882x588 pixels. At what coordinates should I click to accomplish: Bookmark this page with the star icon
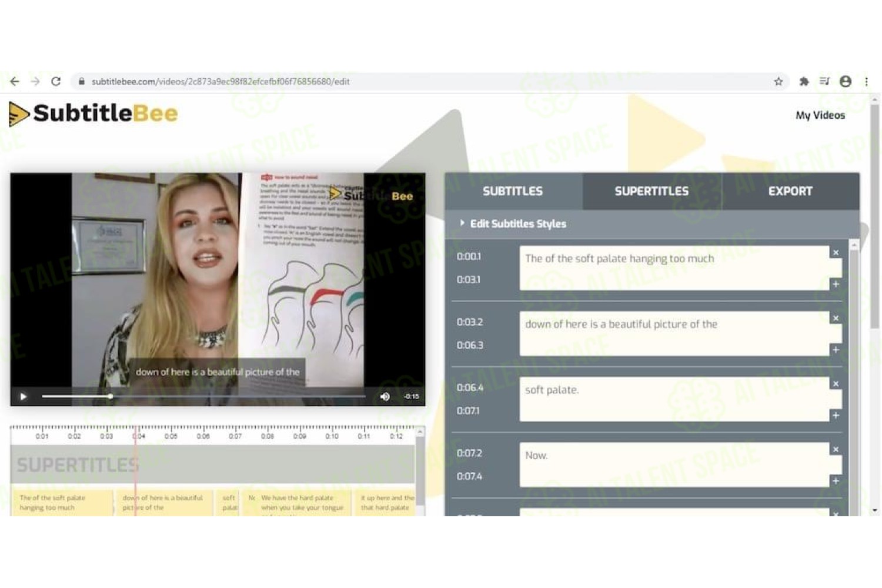click(x=779, y=82)
